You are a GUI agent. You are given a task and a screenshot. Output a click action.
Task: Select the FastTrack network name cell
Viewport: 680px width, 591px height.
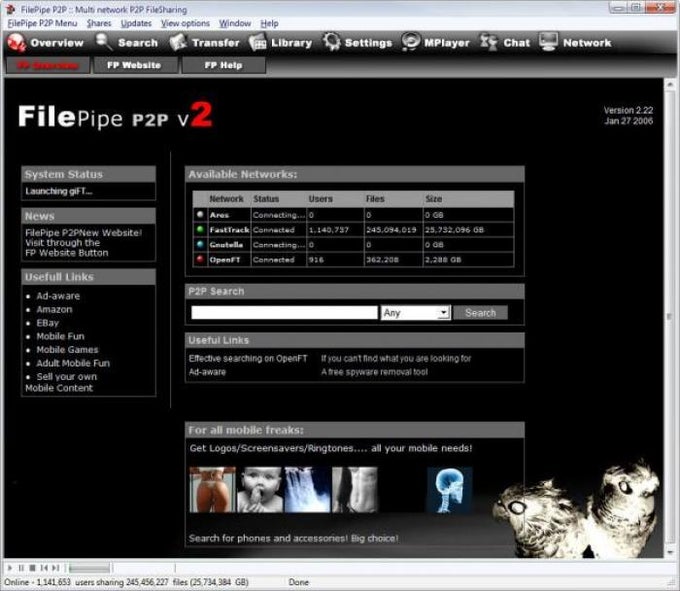point(229,229)
